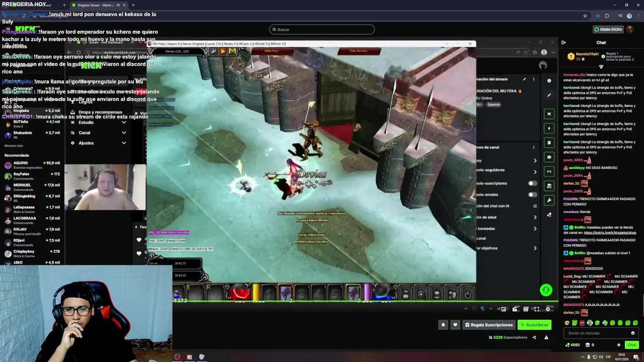644x362 pixels.
Task: Open the botrix.live shop link in chat
Action: pyautogui.click(x=610, y=233)
